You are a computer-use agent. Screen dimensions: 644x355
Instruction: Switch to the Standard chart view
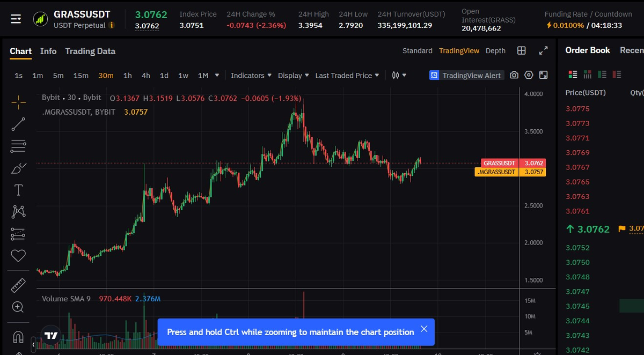(418, 50)
